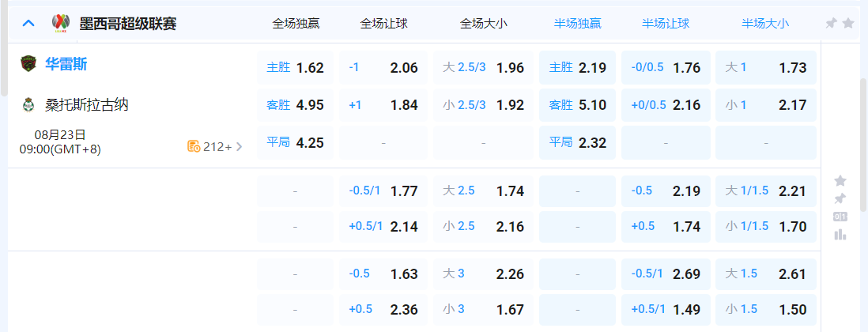Image resolution: width=868 pixels, height=332 pixels.
Task: Open 华雷斯 team match link
Action: tap(66, 64)
